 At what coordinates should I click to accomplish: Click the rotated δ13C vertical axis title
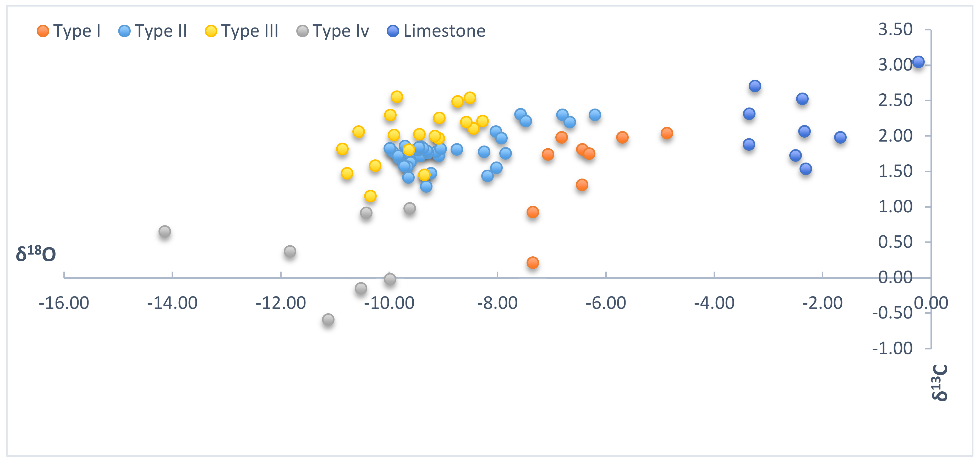[x=939, y=382]
